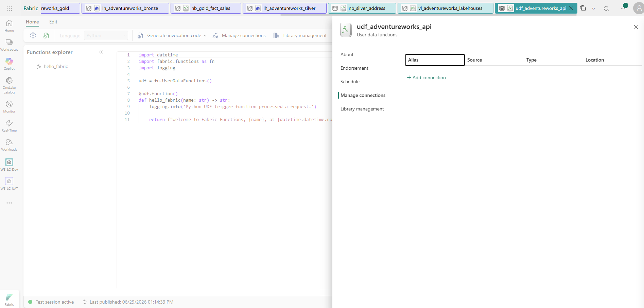The height and width of the screenshot is (308, 644).
Task: Switch to vl_adventureworks_lakehouses tab
Action: [446, 8]
